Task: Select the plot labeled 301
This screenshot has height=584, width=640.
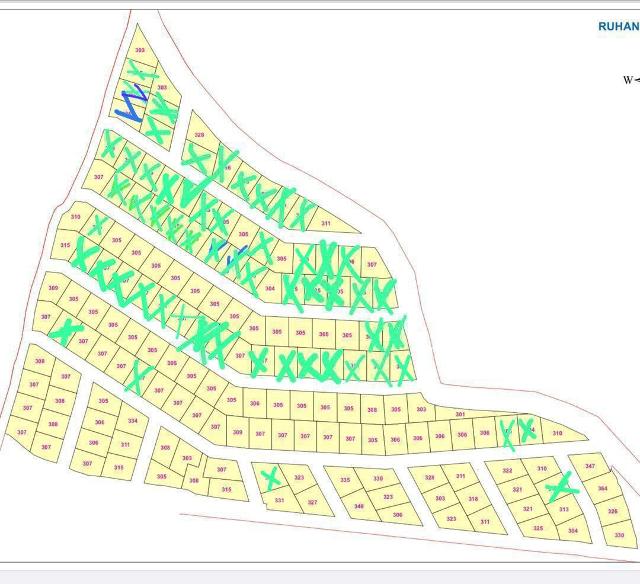Action: point(460,414)
